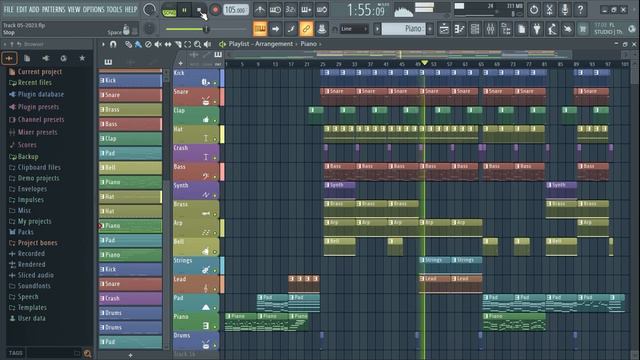Viewport: 640px width, 360px height.
Task: Open the OPTIONS menu
Action: click(93, 9)
